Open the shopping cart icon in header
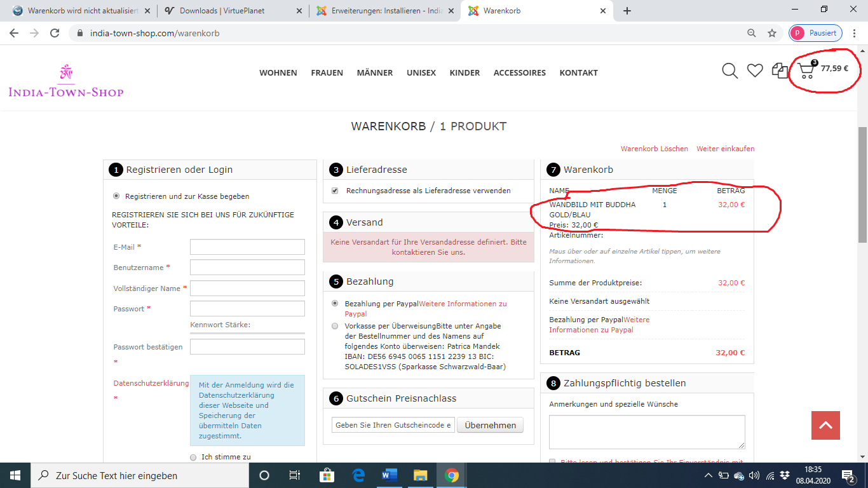 tap(806, 71)
